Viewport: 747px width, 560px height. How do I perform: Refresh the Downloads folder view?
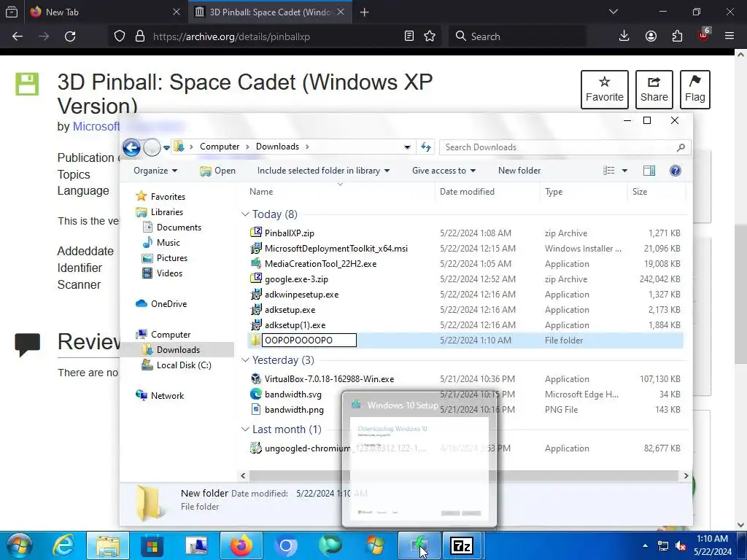coord(426,147)
